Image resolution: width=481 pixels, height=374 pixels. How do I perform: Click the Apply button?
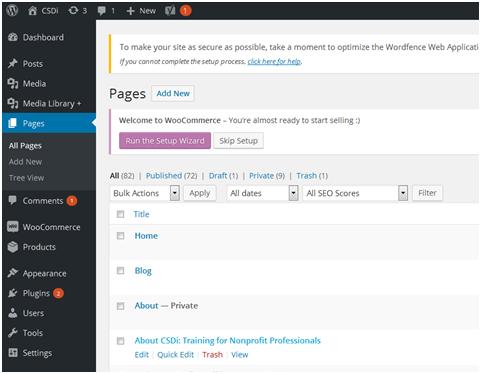[200, 193]
